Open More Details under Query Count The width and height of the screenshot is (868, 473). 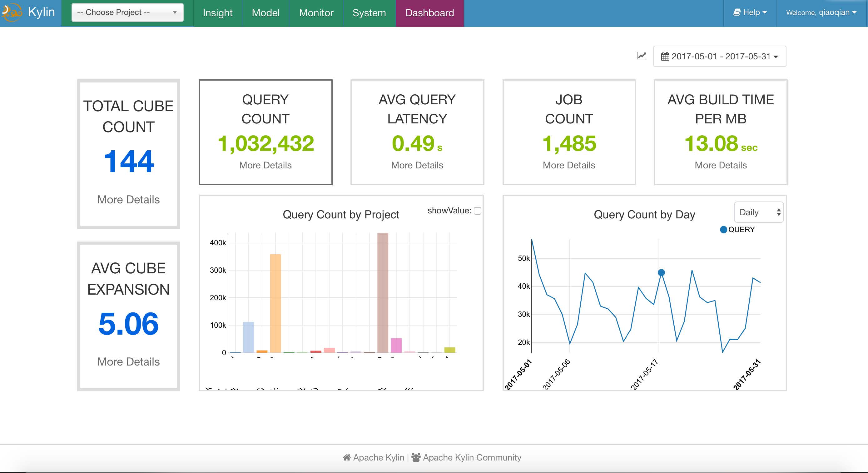[x=265, y=165]
